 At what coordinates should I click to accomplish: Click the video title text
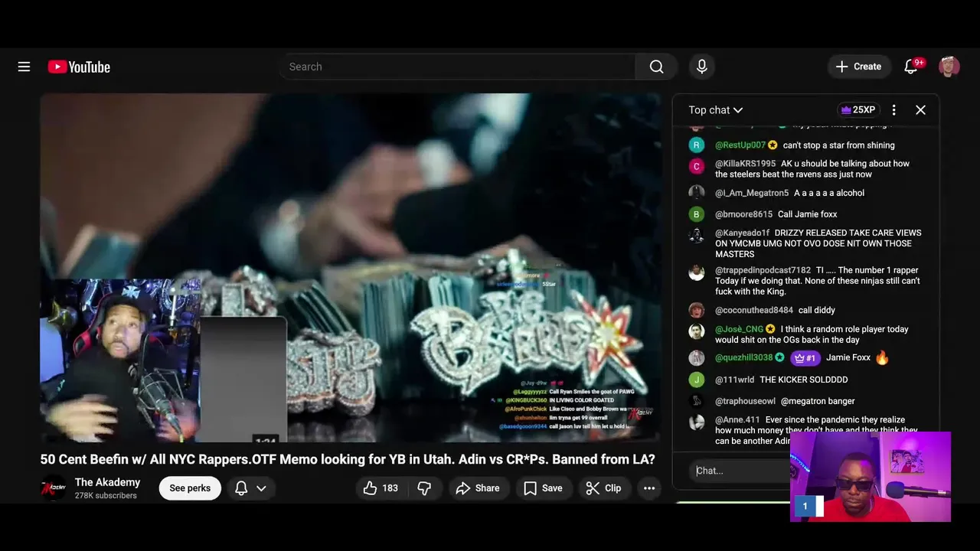[348, 460]
